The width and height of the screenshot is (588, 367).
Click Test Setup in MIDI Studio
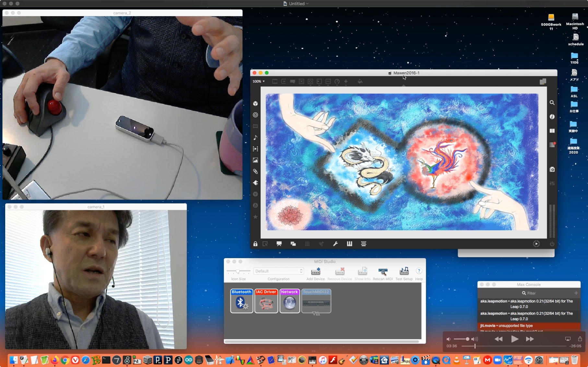(404, 274)
